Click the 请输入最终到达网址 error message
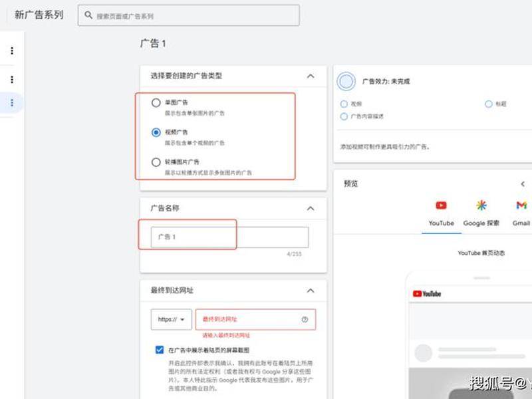The height and width of the screenshot is (399, 532). click(x=226, y=335)
